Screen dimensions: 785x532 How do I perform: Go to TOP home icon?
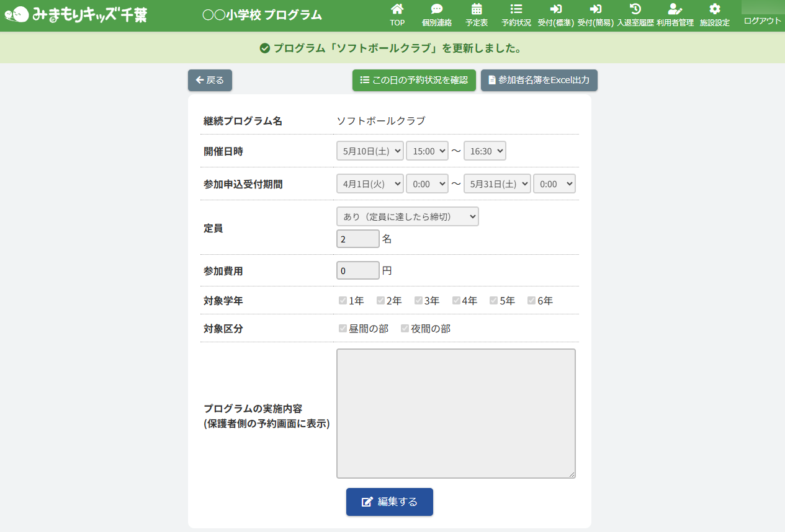coord(397,9)
